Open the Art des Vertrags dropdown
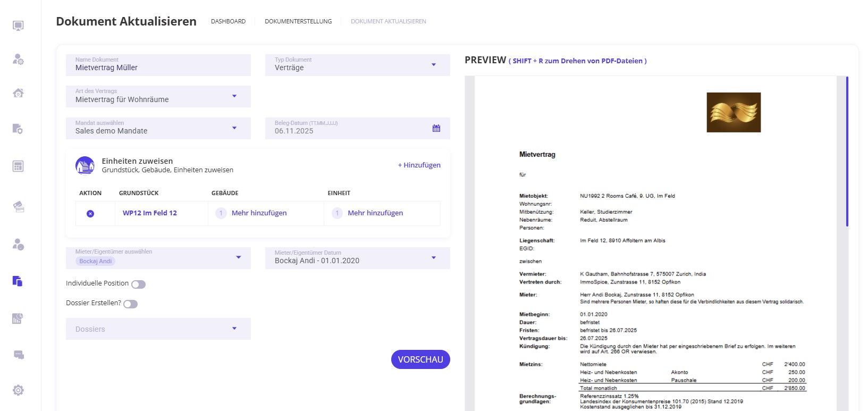The width and height of the screenshot is (868, 411). (234, 96)
